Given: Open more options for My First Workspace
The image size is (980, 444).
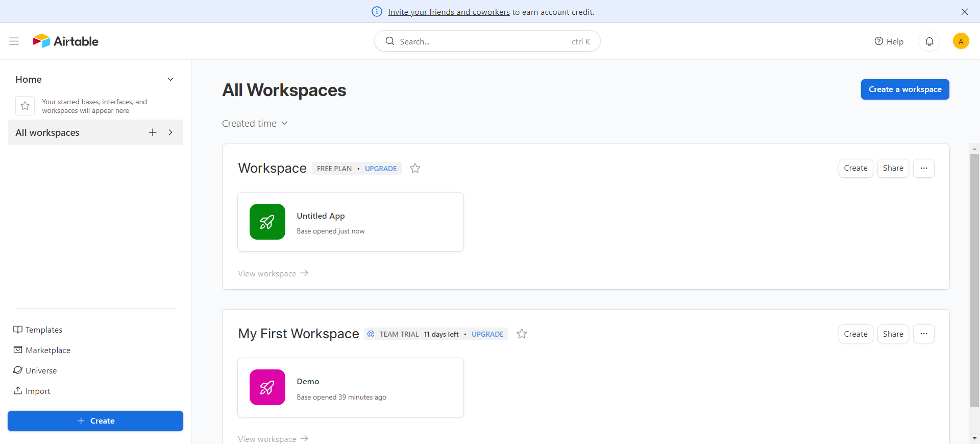Looking at the screenshot, I should click(x=924, y=334).
